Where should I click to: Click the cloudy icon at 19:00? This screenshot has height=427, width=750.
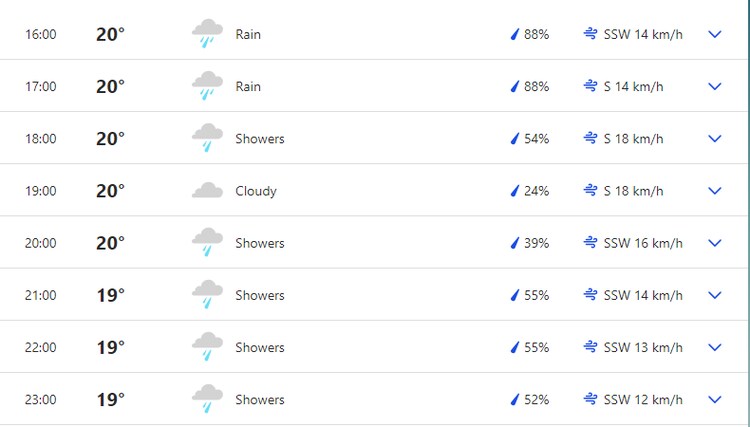click(x=207, y=190)
